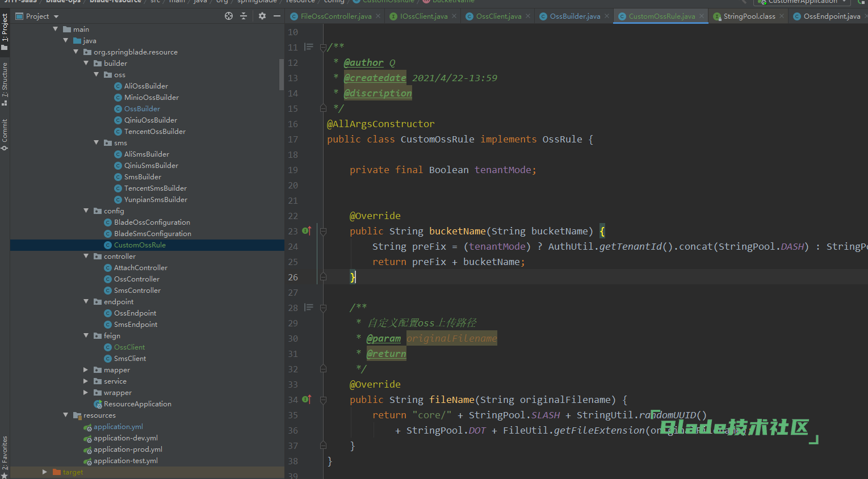This screenshot has height=479, width=868.
Task: Open application-test.yml file
Action: (x=125, y=460)
